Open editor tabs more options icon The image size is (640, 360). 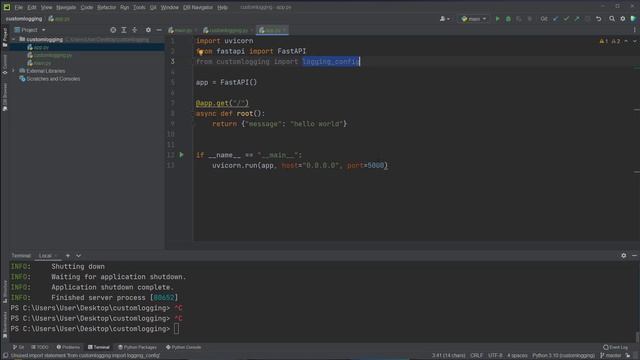634,30
